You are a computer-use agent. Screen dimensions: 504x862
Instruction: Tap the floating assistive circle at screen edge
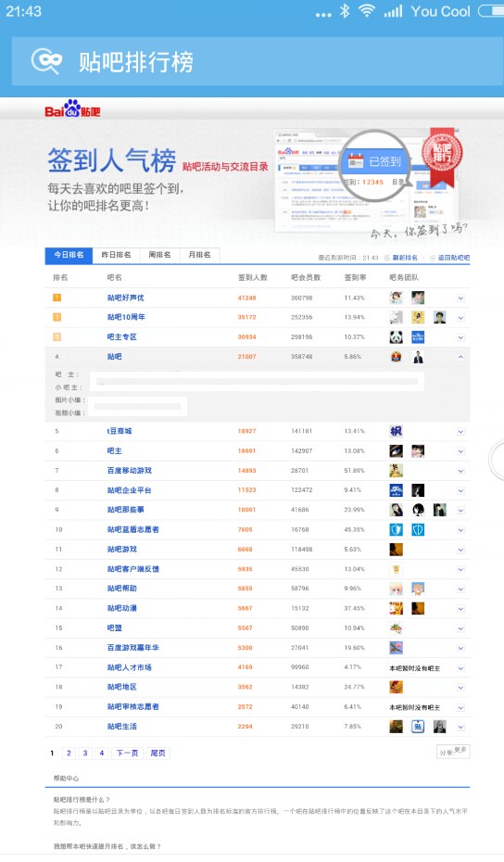[x=497, y=461]
